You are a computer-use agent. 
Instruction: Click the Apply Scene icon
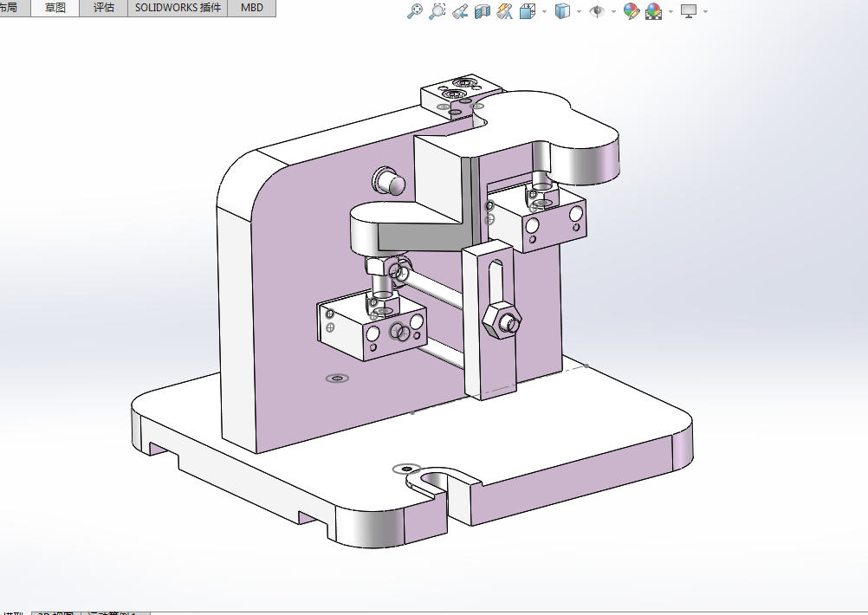click(654, 11)
